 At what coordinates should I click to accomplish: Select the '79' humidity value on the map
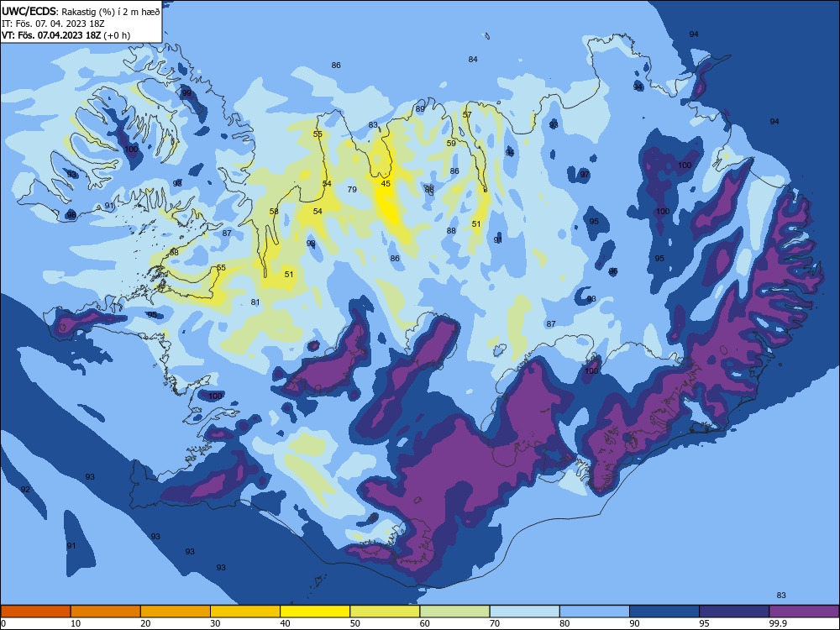352,189
